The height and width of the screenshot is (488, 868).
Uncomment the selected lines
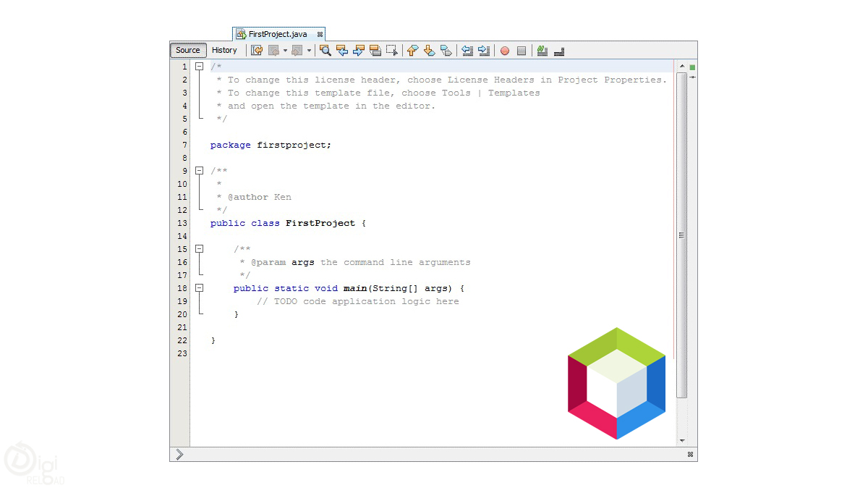click(x=558, y=50)
